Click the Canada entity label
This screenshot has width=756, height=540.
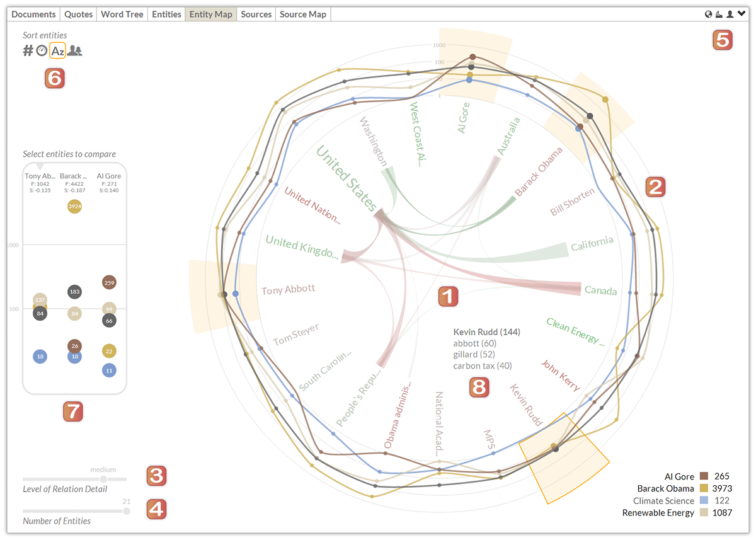[x=600, y=290]
